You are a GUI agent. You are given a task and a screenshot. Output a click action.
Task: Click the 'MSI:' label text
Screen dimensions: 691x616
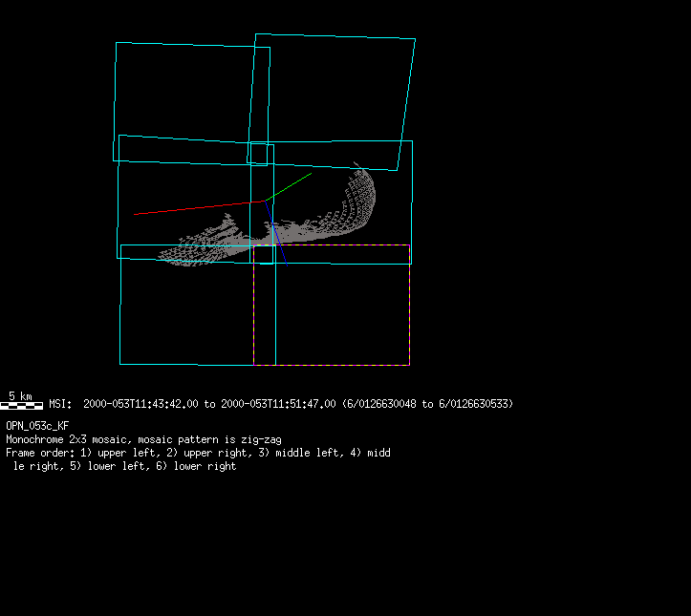(60, 404)
